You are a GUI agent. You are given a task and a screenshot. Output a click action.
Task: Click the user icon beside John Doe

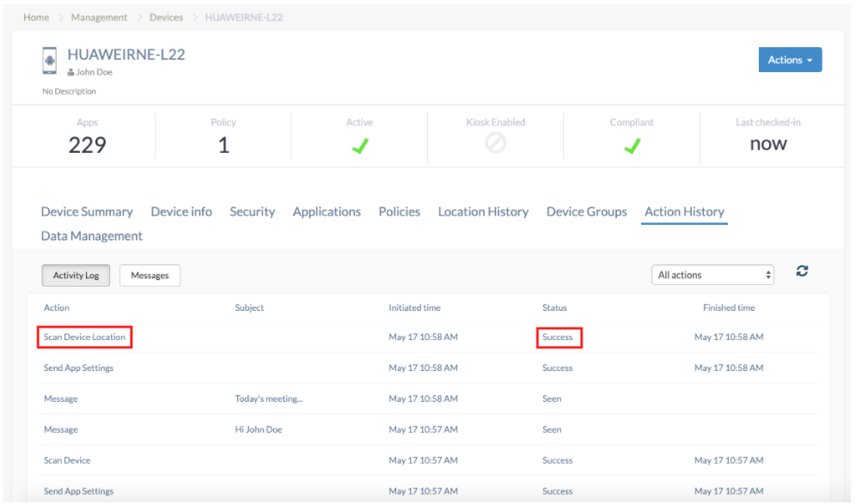click(x=70, y=73)
